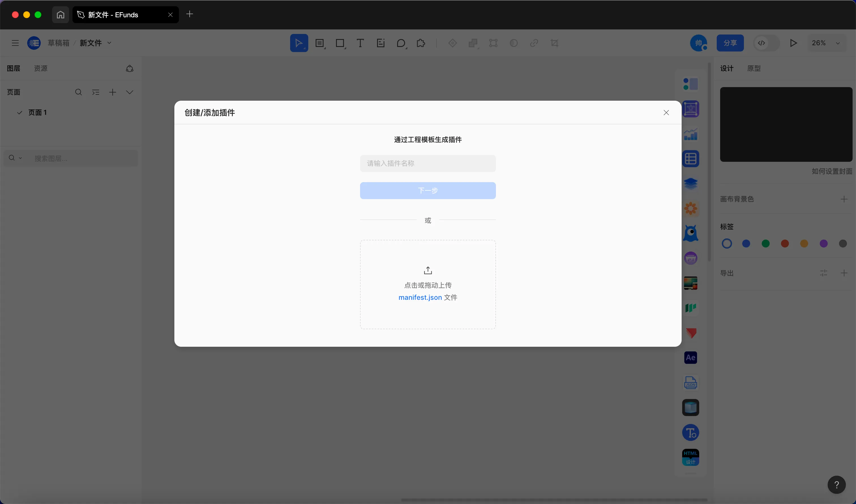
Task: Open the JSON plugin in sidebar
Action: (690, 383)
